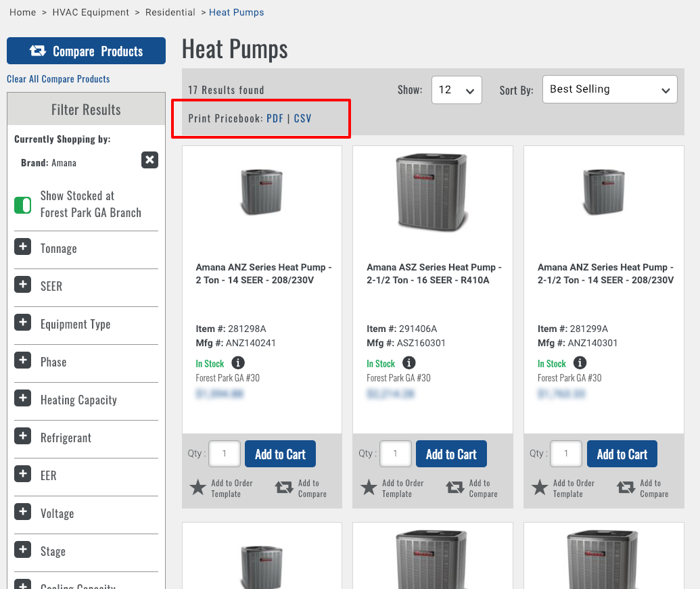Open the Show results-per-page dropdown
This screenshot has width=700, height=589.
pyautogui.click(x=457, y=90)
